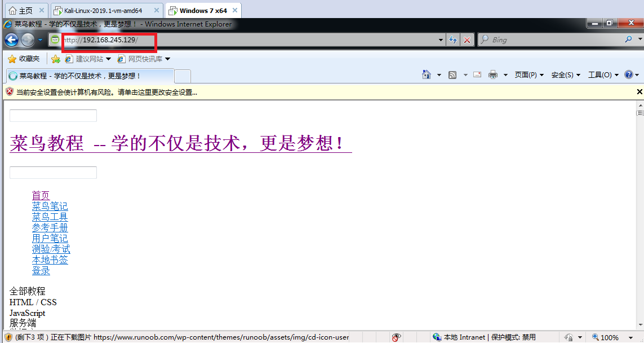
Task: Click the second empty input box above navigation
Action: [x=53, y=172]
